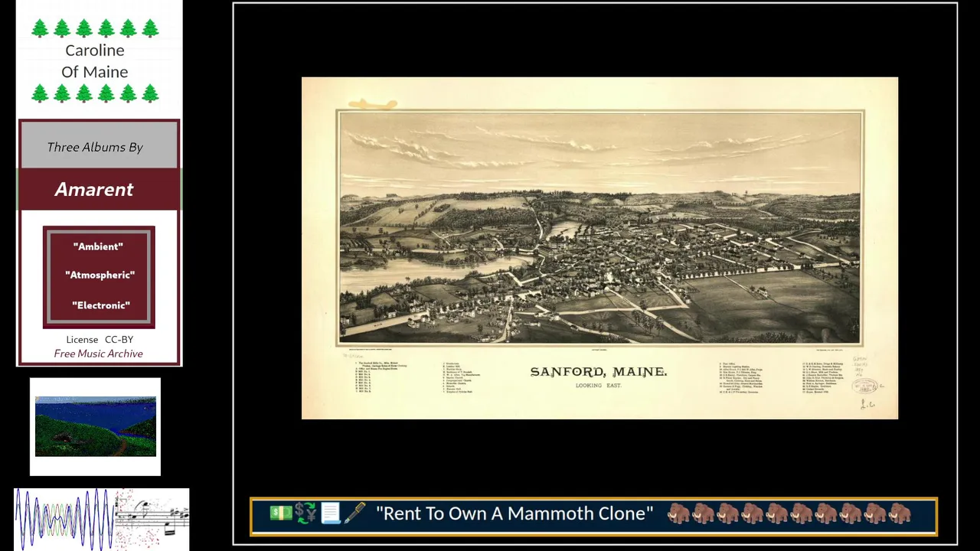Click the first tree below 'Of Maine'
This screenshot has height=551, width=980.
pyautogui.click(x=40, y=94)
